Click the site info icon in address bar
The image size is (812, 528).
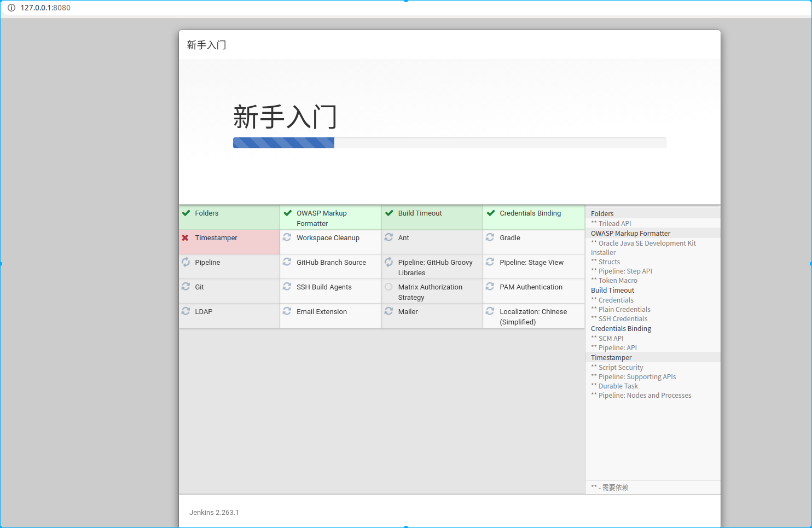point(11,8)
